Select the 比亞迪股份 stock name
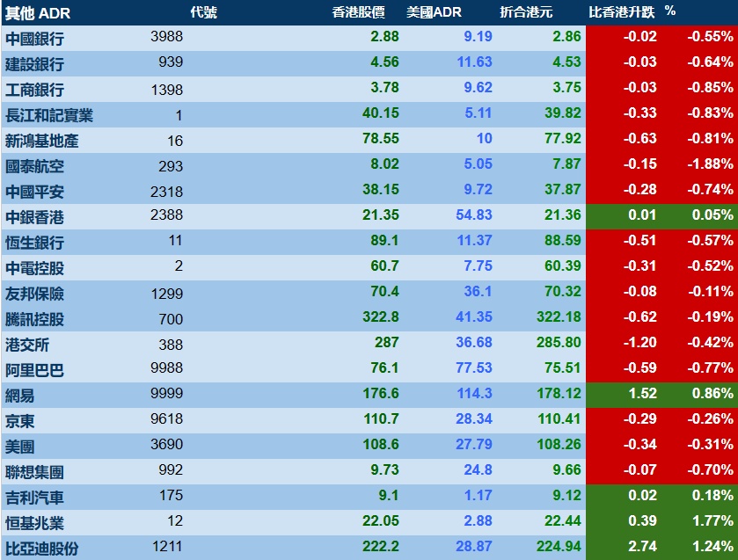738x560 pixels. coord(42,549)
